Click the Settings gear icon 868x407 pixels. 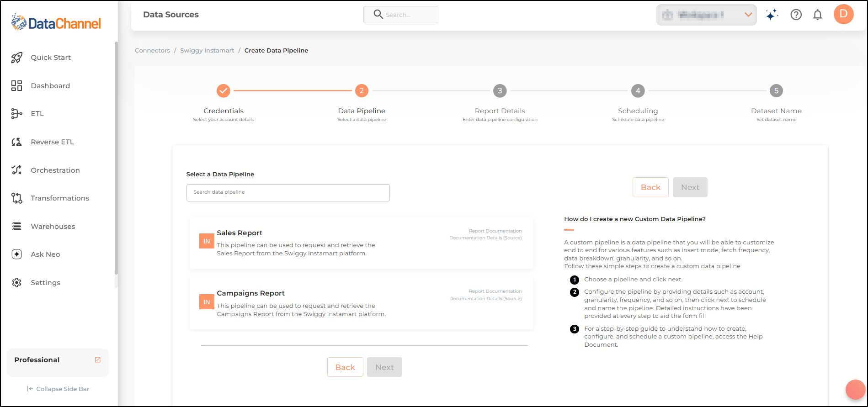[17, 282]
